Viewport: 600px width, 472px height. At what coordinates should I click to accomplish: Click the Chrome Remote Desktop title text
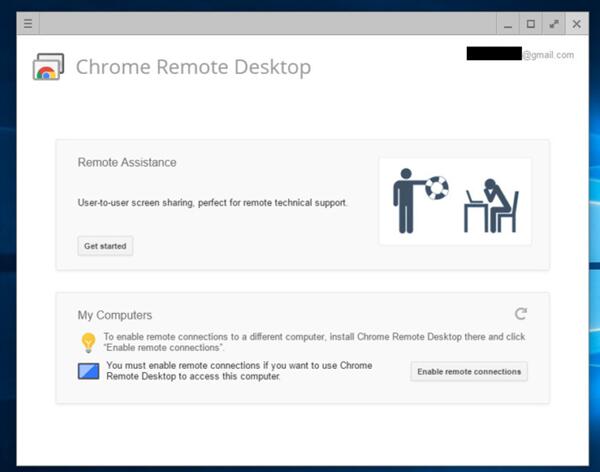pos(193,67)
